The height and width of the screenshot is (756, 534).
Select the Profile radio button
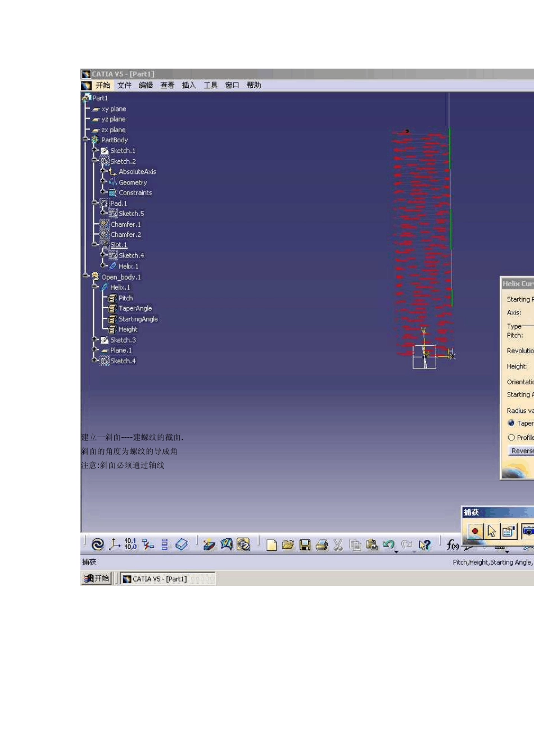tap(511, 437)
